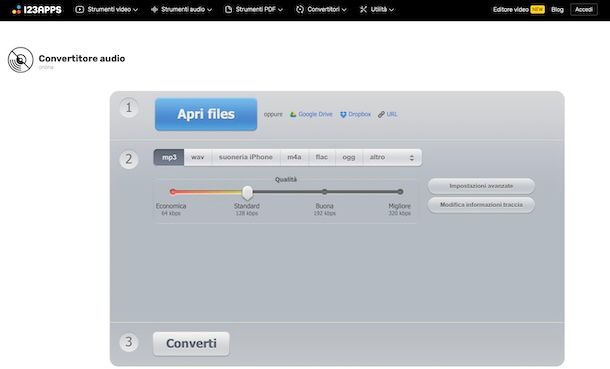Open the Strumenti video menu
Screen dimensions: 610x369
107,9
